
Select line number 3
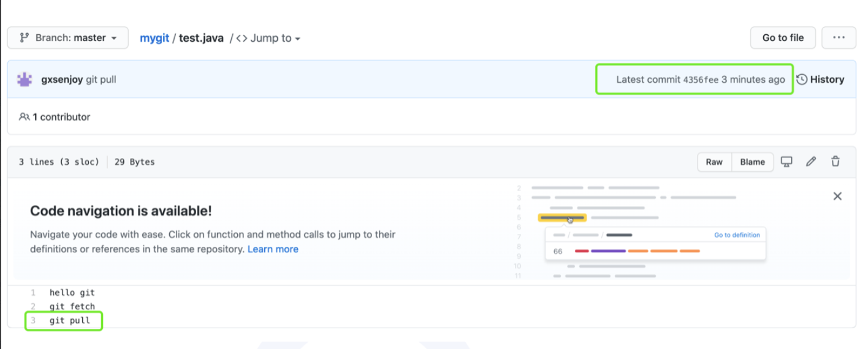click(33, 320)
